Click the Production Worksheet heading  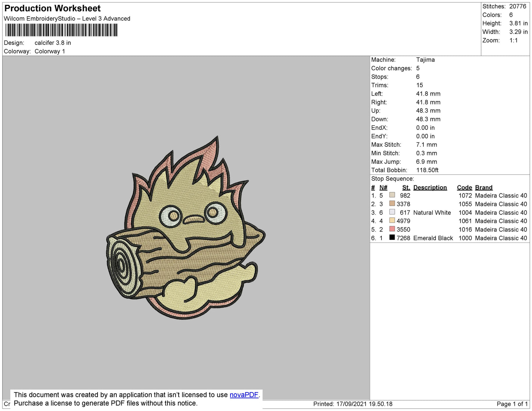(x=52, y=8)
